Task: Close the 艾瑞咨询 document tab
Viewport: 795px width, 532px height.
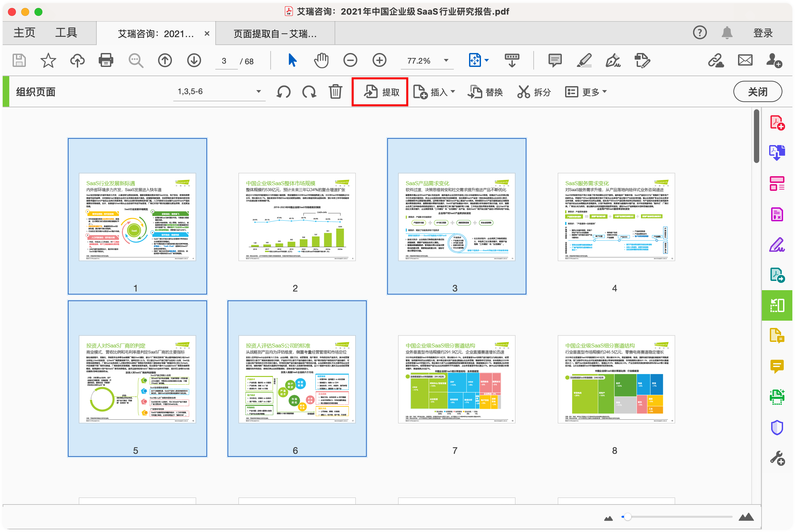Action: pyautogui.click(x=207, y=33)
